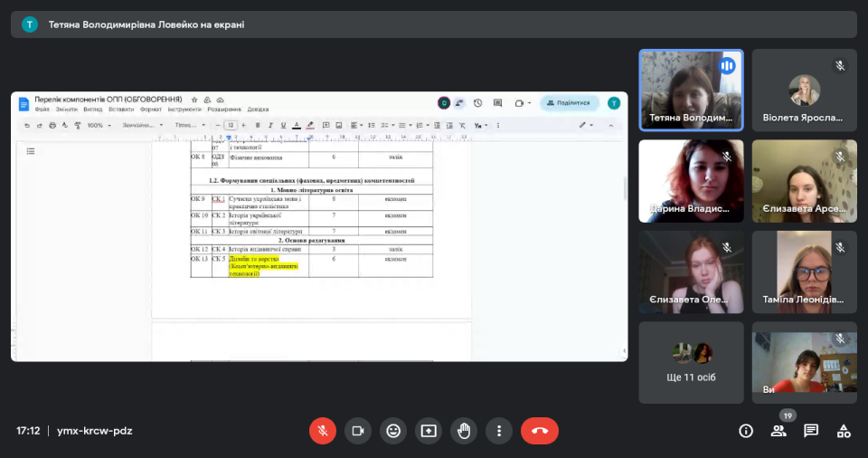868x458 pixels.
Task: Open the chat panel icon
Action: click(811, 431)
